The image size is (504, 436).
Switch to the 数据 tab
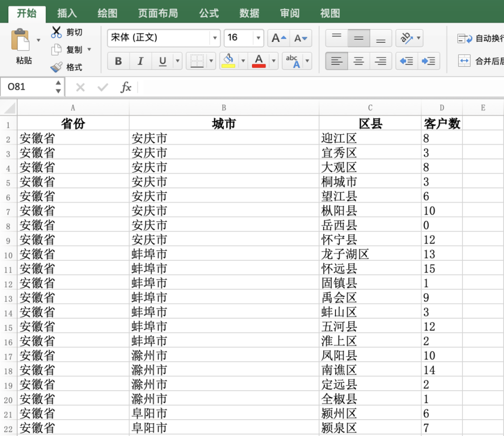pyautogui.click(x=249, y=14)
